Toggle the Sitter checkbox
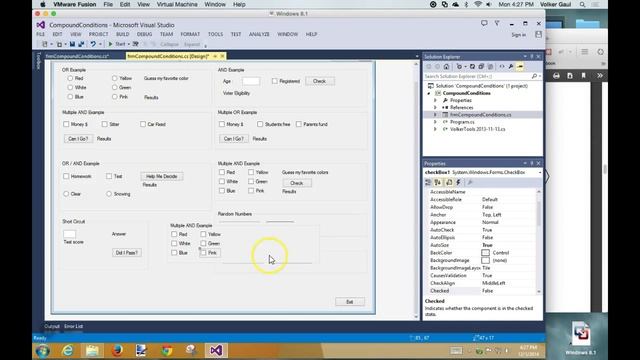Image resolution: width=640 pixels, height=360 pixels. (x=104, y=124)
